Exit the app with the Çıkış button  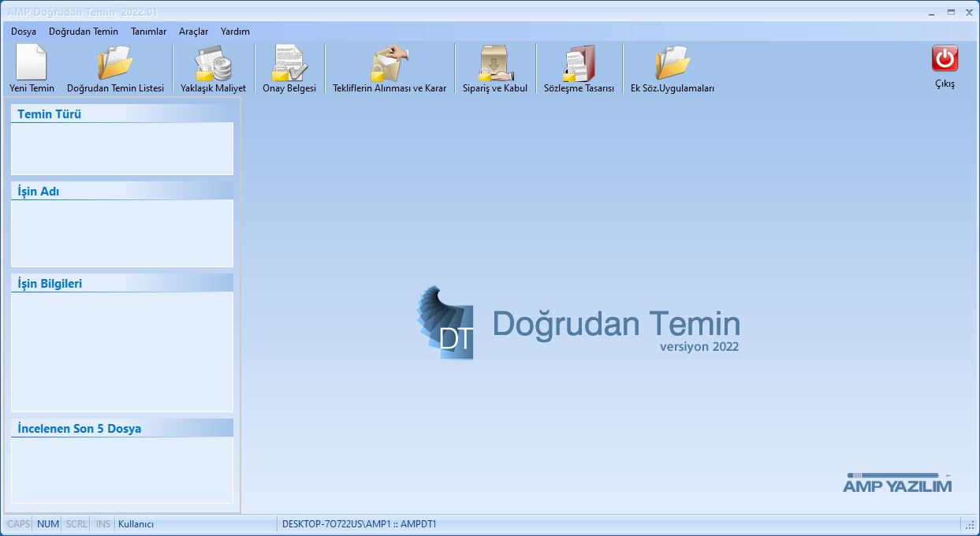(945, 68)
